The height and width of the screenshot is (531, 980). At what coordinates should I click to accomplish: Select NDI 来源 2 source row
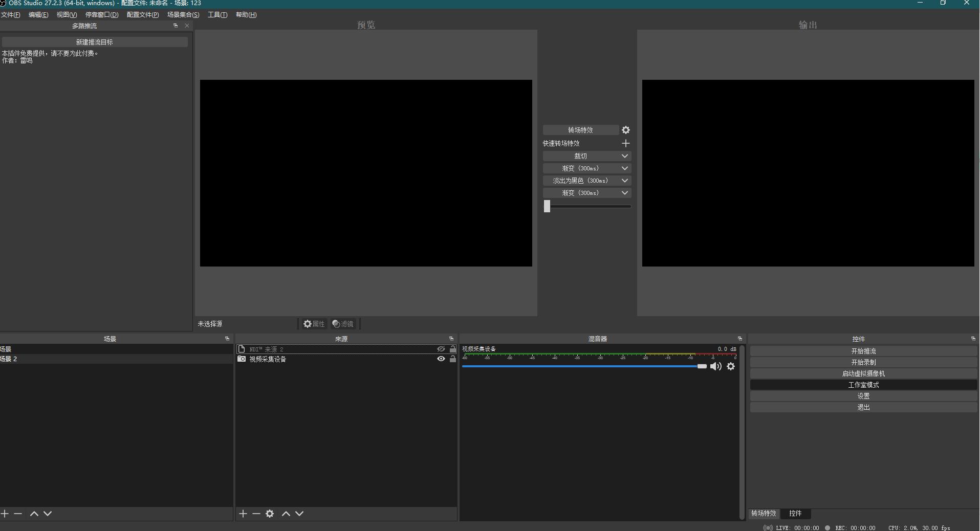click(x=346, y=349)
